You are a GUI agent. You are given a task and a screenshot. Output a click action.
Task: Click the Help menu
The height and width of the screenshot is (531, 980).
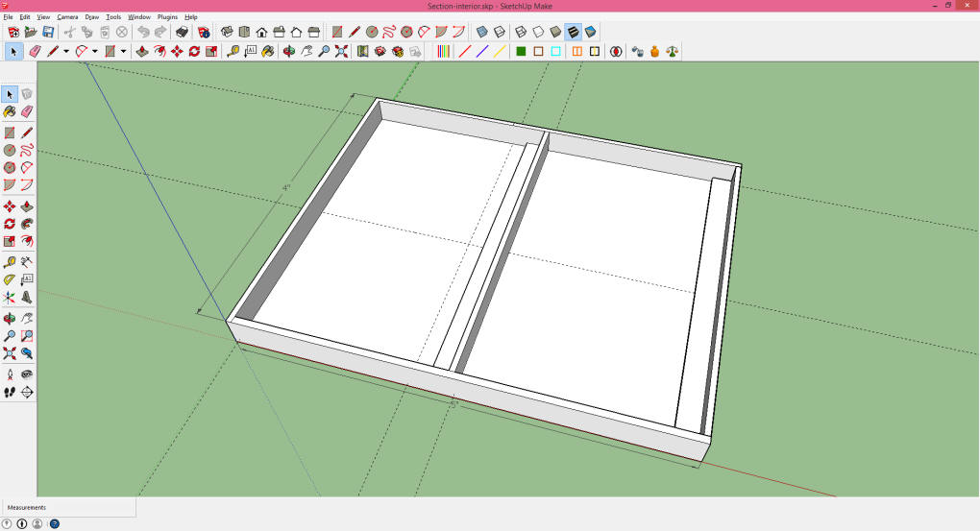(191, 17)
